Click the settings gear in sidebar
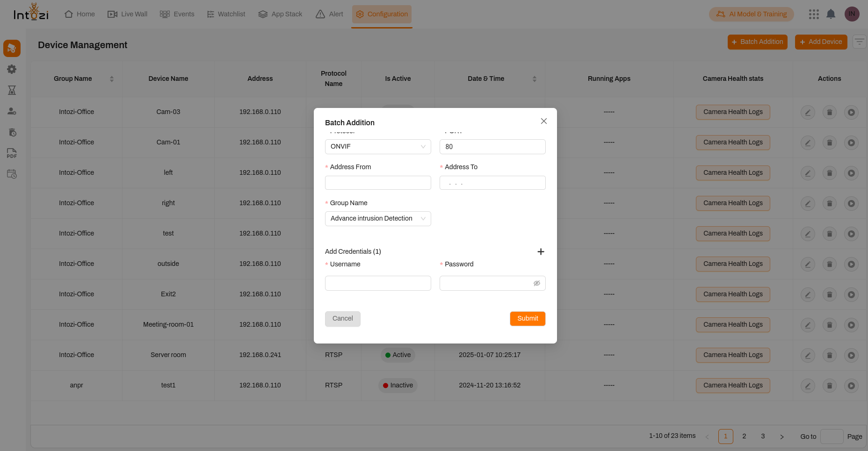The width and height of the screenshot is (868, 451). pos(12,69)
